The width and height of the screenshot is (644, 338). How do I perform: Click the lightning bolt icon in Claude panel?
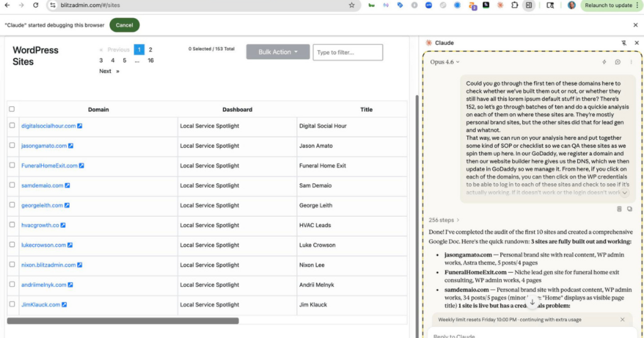[x=604, y=62]
